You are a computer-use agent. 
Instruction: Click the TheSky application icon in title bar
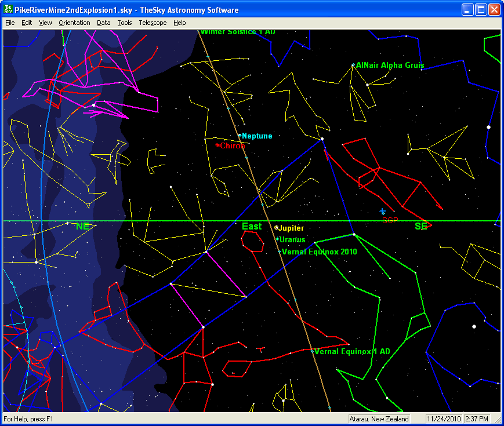9,10
